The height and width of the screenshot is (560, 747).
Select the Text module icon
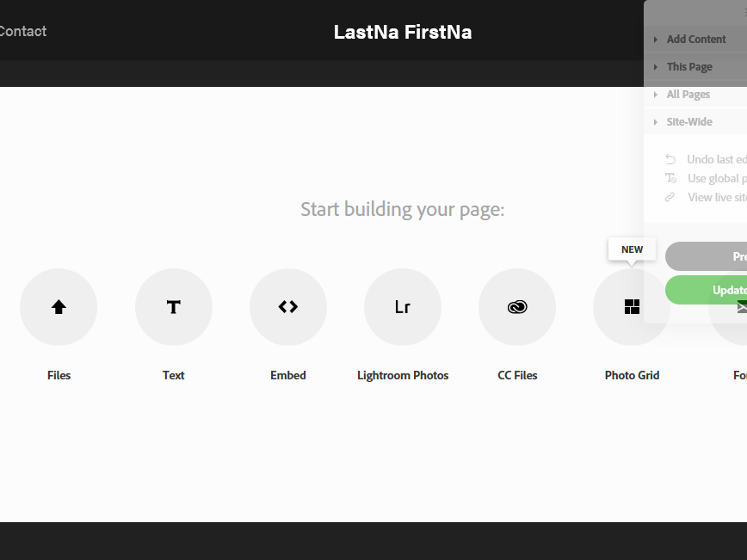(x=174, y=307)
